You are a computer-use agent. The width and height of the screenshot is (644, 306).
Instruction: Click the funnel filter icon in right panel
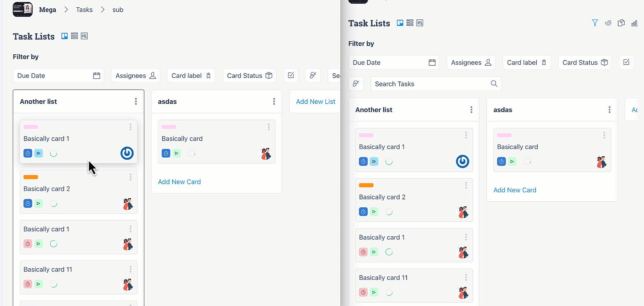pyautogui.click(x=595, y=23)
